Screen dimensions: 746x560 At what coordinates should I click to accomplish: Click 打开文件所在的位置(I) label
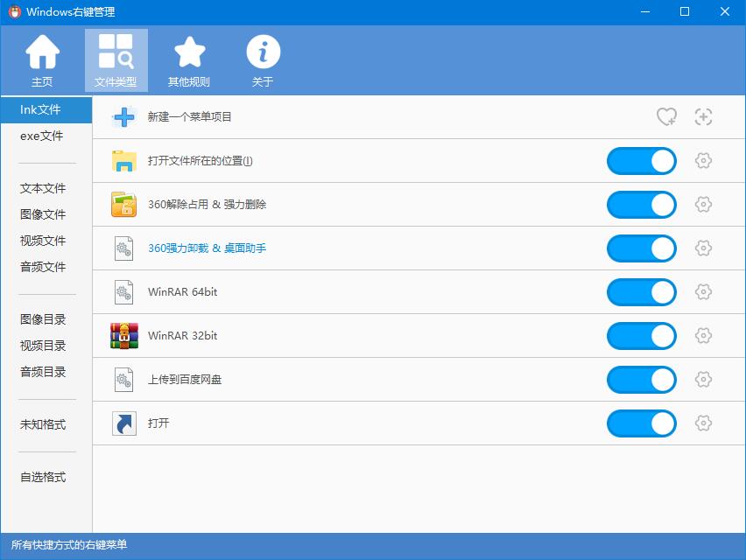point(201,161)
